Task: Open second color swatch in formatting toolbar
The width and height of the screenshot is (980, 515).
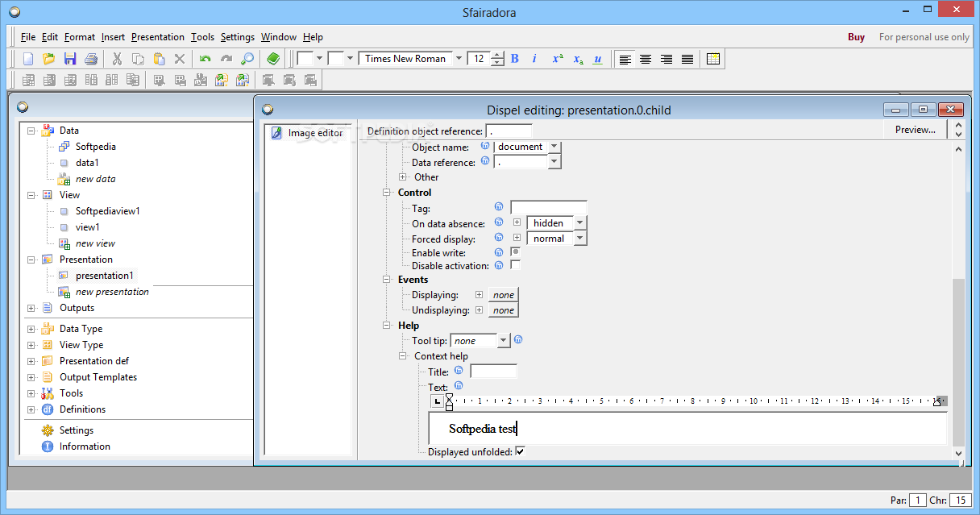Action: click(336, 59)
